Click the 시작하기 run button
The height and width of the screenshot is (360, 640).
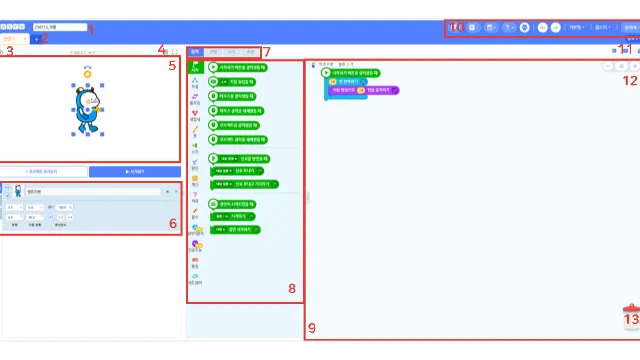point(135,172)
